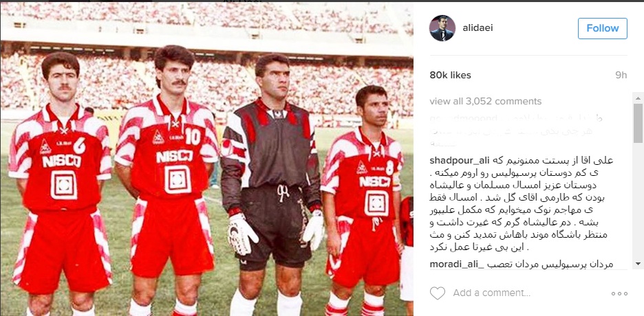The height and width of the screenshot is (316, 644).
Task: Click the comments scrollbar down arrow
Action: (638, 263)
